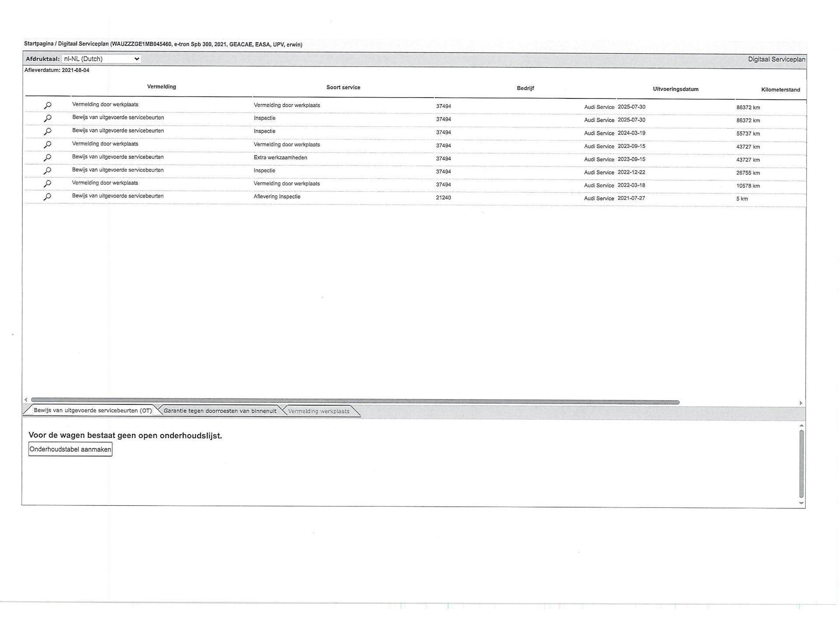Click Onderhoudstabel aanmaken button
840x630 pixels.
[x=70, y=449]
